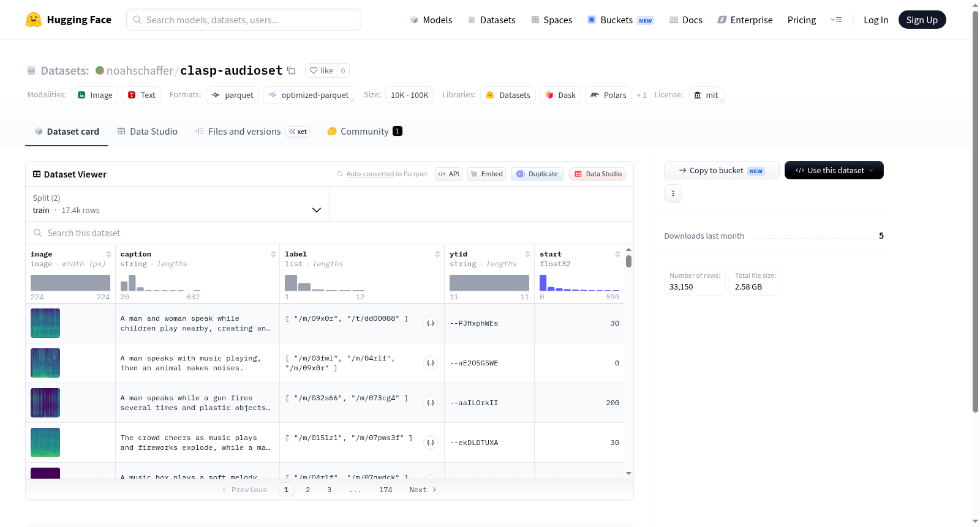Click the Sign Up button

[922, 20]
